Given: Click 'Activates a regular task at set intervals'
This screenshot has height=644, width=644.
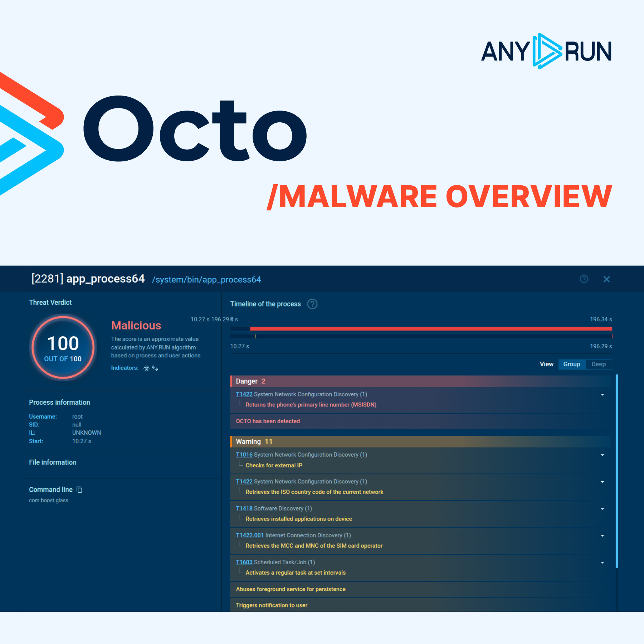Looking at the screenshot, I should coord(296,572).
